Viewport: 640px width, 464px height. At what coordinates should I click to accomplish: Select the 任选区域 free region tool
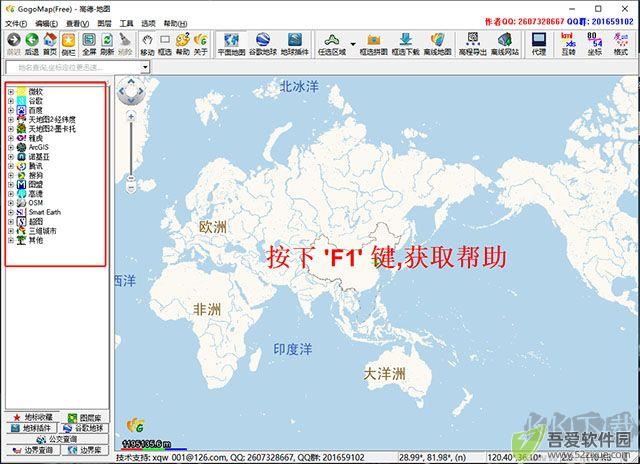pos(332,44)
